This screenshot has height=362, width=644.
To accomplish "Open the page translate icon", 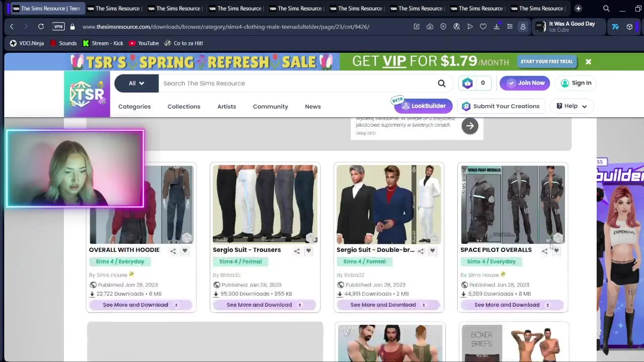I will point(456,27).
